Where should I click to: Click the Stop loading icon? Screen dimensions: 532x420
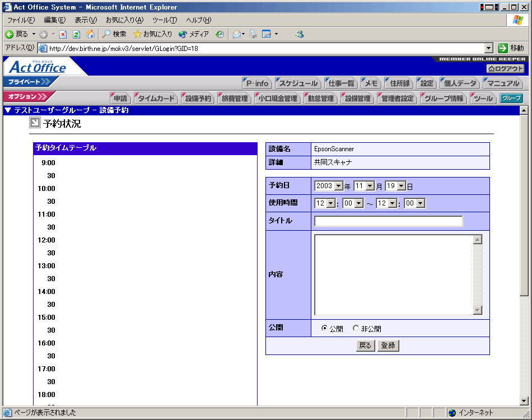(x=63, y=34)
